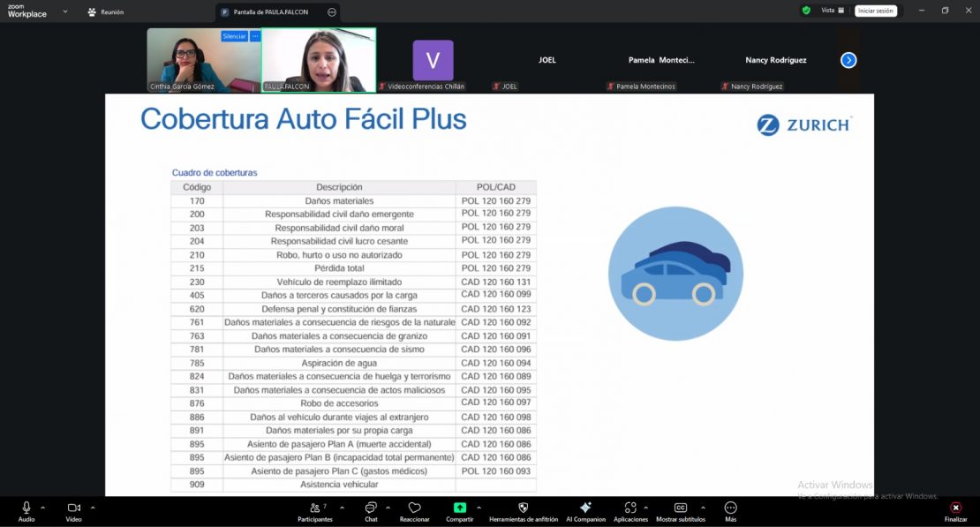Click the green encryption shield icon
Viewport: 980px width, 527px height.
tap(806, 11)
